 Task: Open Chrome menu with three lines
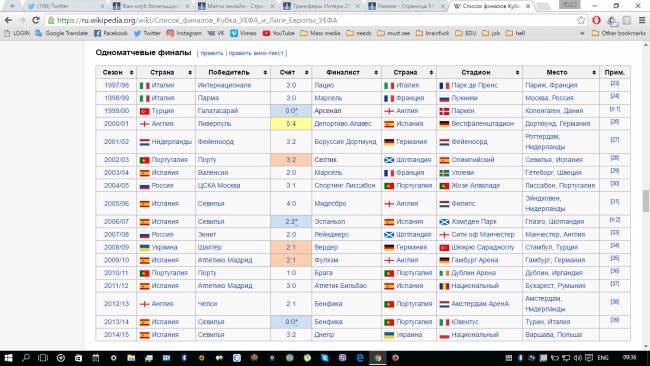pos(642,20)
